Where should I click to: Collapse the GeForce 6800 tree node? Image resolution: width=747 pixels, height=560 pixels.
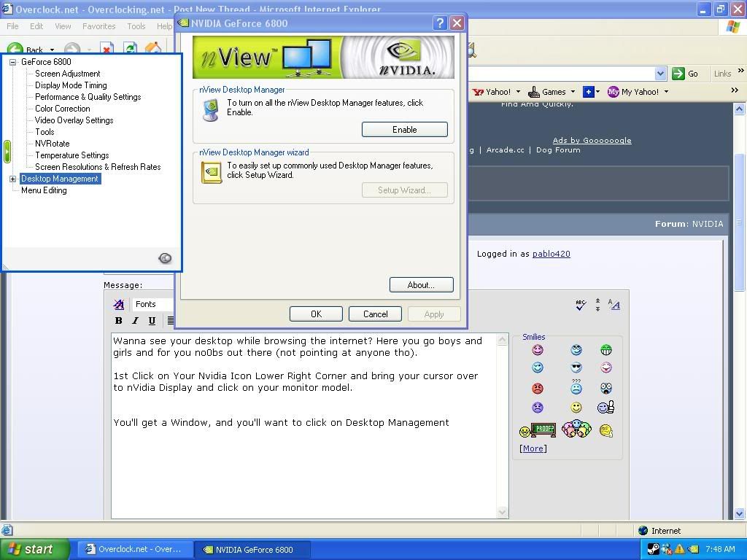pyautogui.click(x=13, y=62)
